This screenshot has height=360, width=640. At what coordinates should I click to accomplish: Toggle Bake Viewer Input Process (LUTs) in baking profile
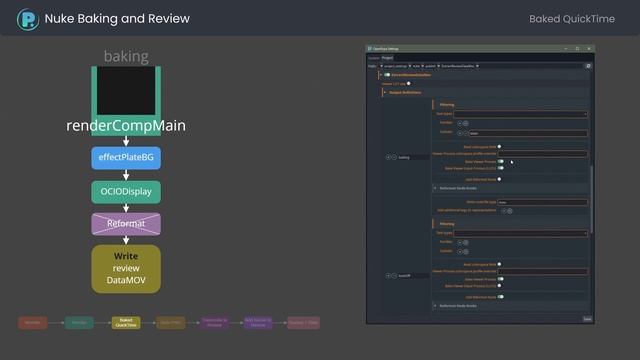point(500,168)
